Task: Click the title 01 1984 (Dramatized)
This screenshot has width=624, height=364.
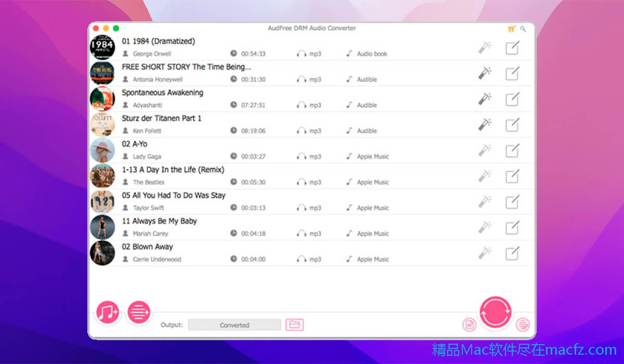Action: point(159,41)
